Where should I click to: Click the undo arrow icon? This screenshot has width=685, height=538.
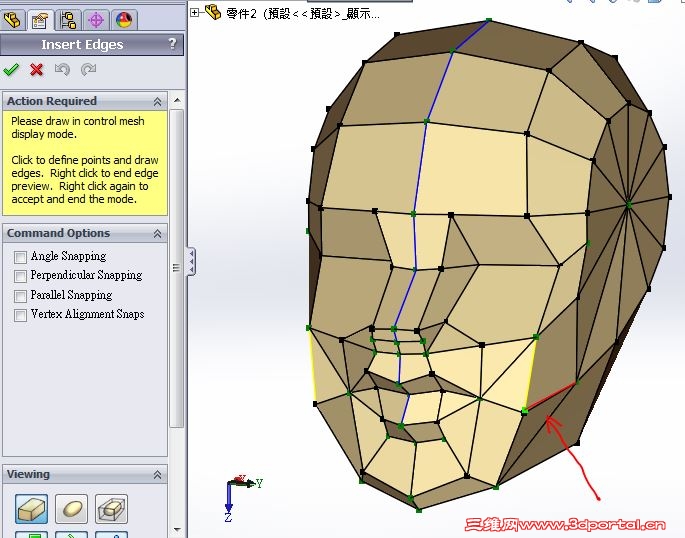pos(62,69)
